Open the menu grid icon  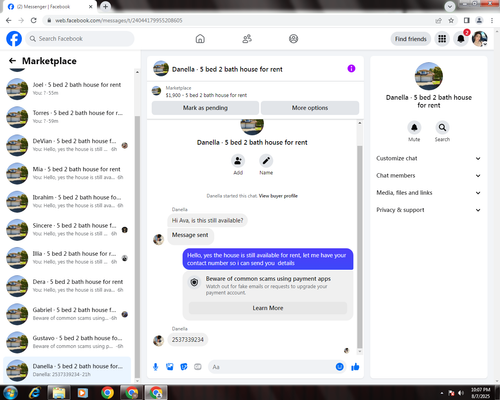pyautogui.click(x=442, y=39)
